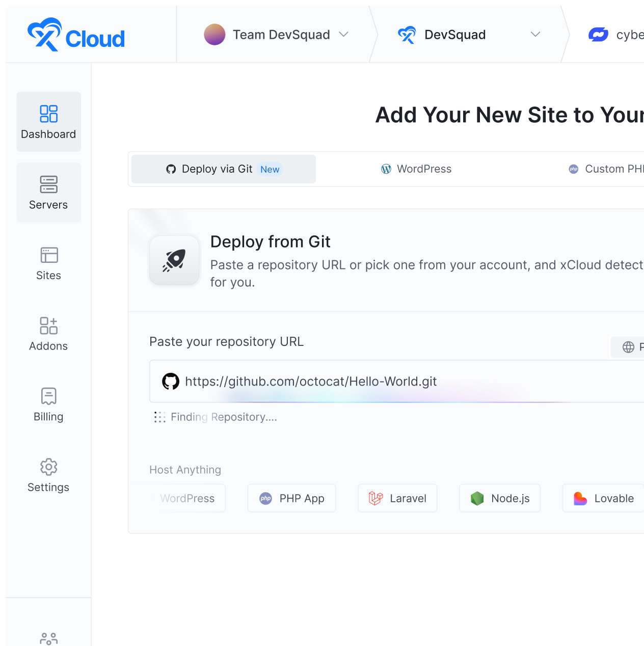The height and width of the screenshot is (646, 644).
Task: Click the DevSquad xCloud breadcrumb icon
Action: click(x=407, y=35)
